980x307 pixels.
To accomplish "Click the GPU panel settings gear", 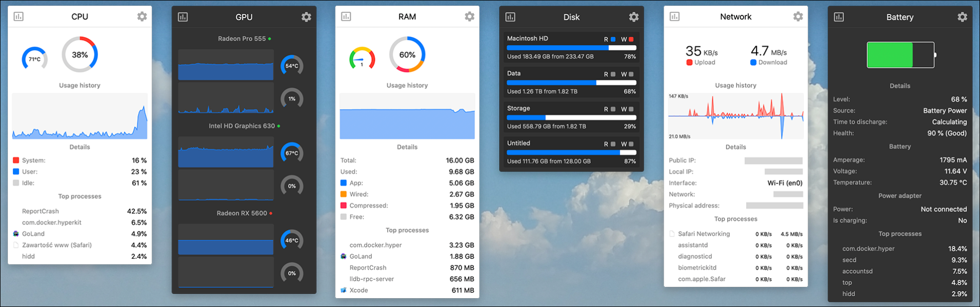I will [x=306, y=17].
